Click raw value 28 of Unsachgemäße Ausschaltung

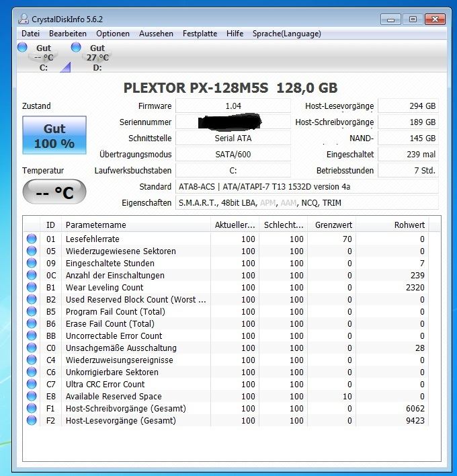419,348
